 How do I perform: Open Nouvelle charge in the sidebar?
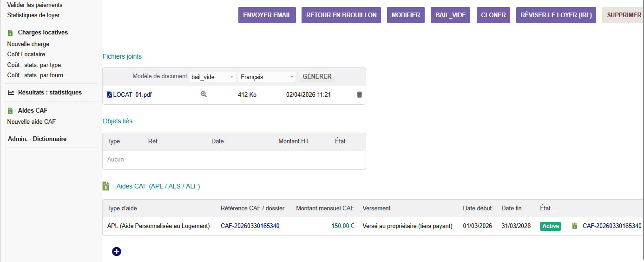[28, 44]
